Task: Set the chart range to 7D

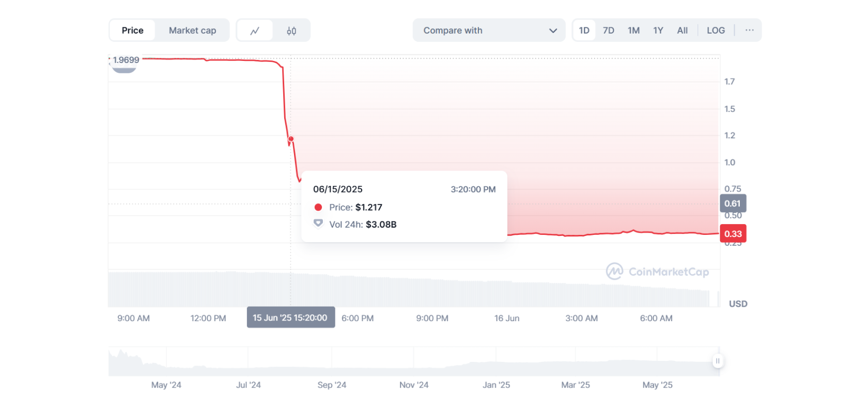Action: pos(609,30)
